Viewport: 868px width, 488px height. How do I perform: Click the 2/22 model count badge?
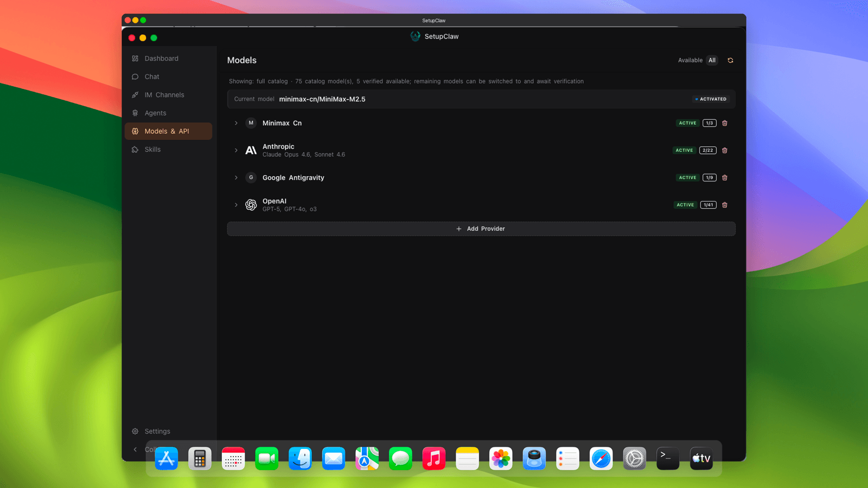[x=707, y=150]
